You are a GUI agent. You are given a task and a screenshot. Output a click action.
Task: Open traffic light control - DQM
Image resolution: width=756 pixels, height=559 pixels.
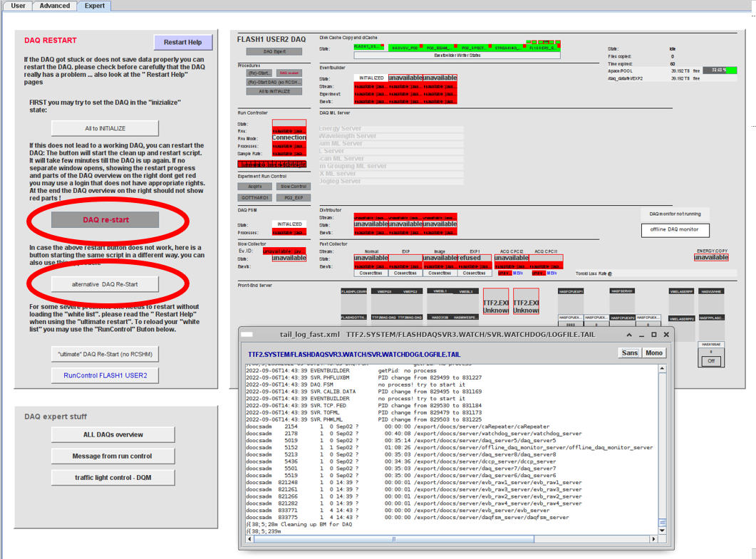pos(113,477)
